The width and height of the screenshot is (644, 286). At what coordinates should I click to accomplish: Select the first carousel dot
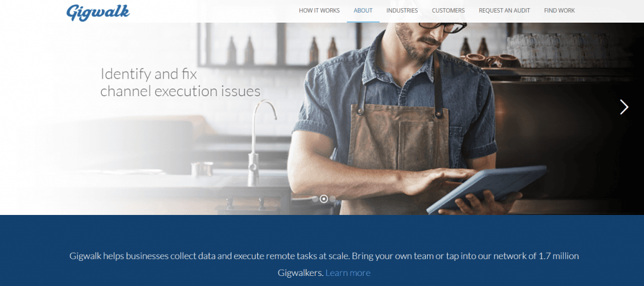tap(315, 199)
